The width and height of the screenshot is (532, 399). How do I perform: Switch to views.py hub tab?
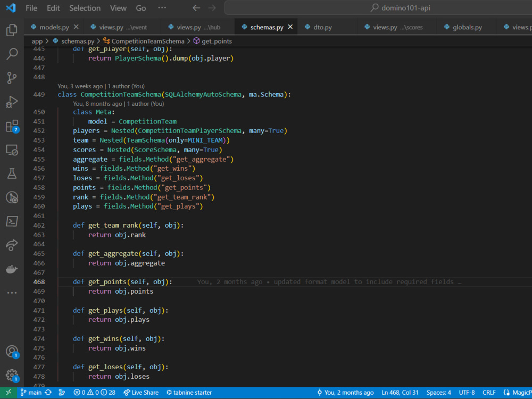(198, 27)
